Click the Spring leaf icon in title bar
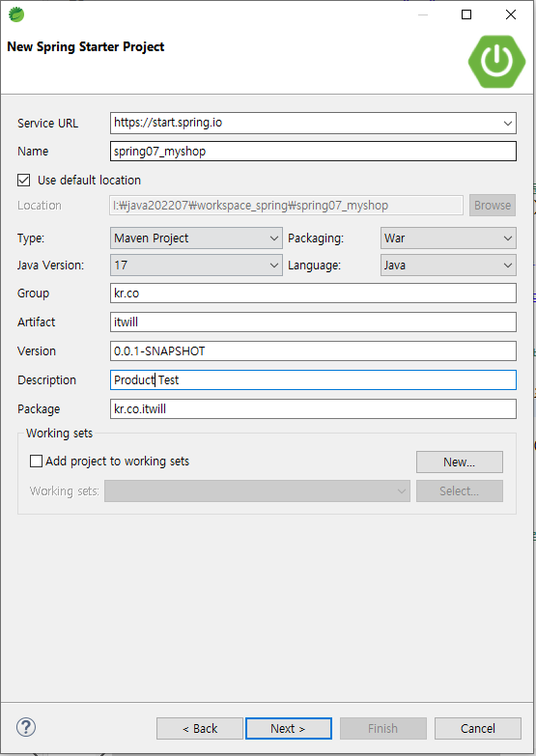This screenshot has height=756, width=536. coord(16,14)
